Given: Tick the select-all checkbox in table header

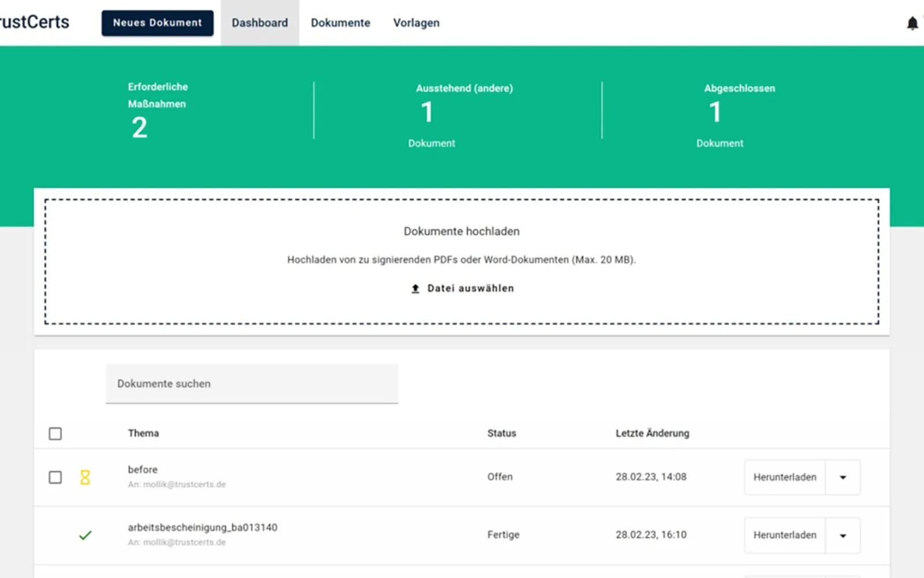Looking at the screenshot, I should pyautogui.click(x=55, y=433).
